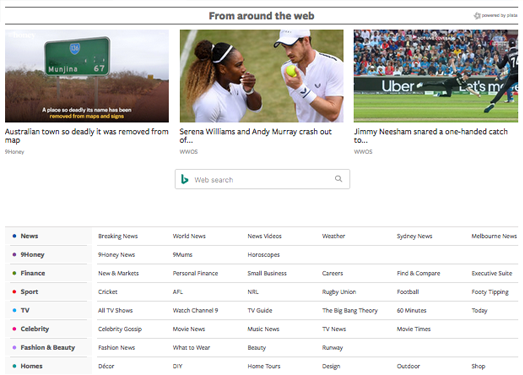Open DIY link
Viewport: 523px width, 375px height.
pyautogui.click(x=178, y=366)
